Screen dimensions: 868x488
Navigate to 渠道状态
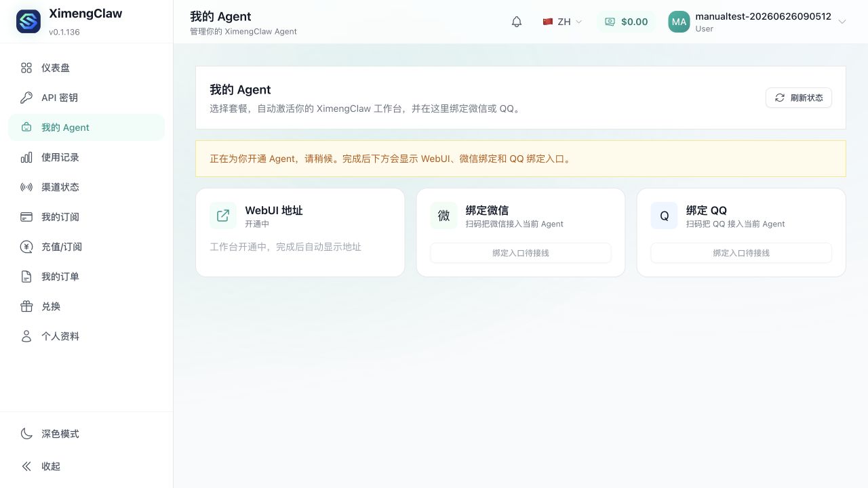pos(87,187)
